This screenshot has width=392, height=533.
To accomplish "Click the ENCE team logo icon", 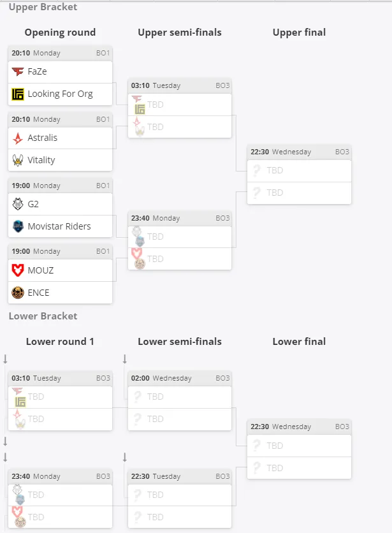I will [x=18, y=293].
